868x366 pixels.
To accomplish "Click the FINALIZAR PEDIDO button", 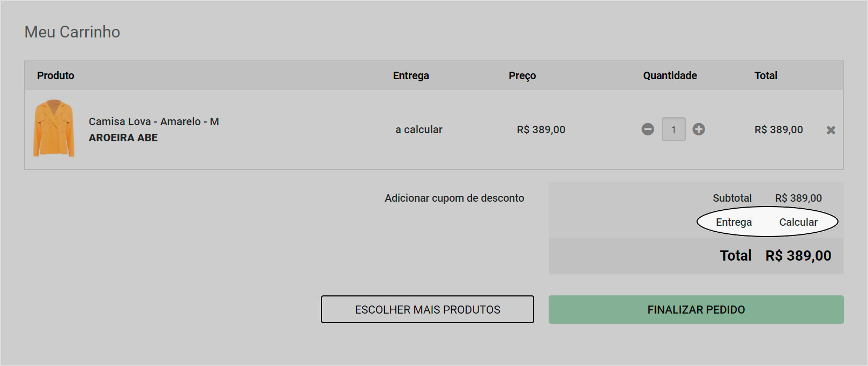I will click(x=696, y=309).
